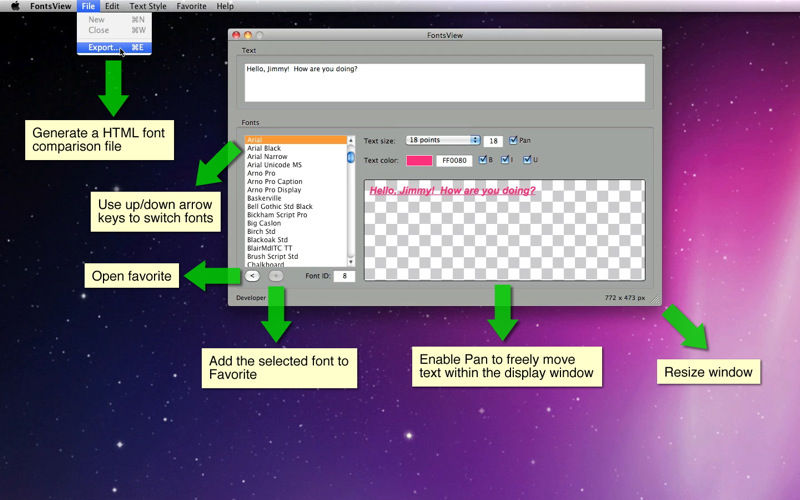
Task: Click the font list scroll up arrow
Action: pyautogui.click(x=351, y=140)
